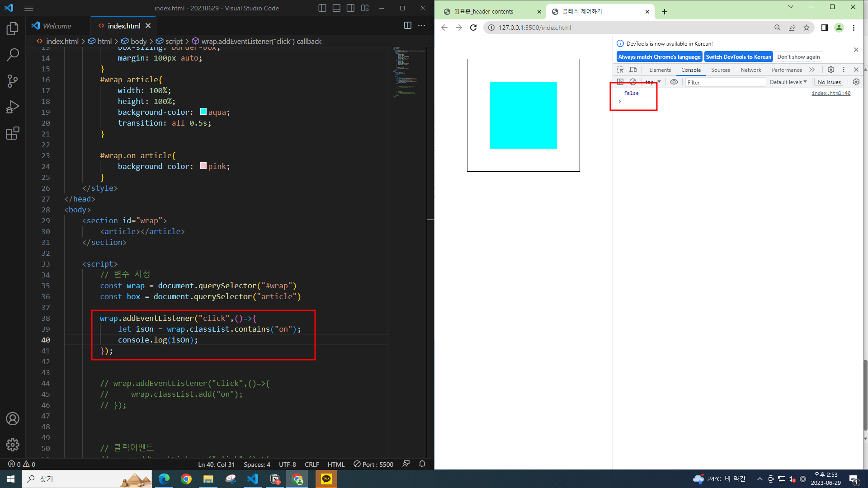Expand the Default levels dropdown
Image resolution: width=868 pixels, height=488 pixels.
point(788,82)
